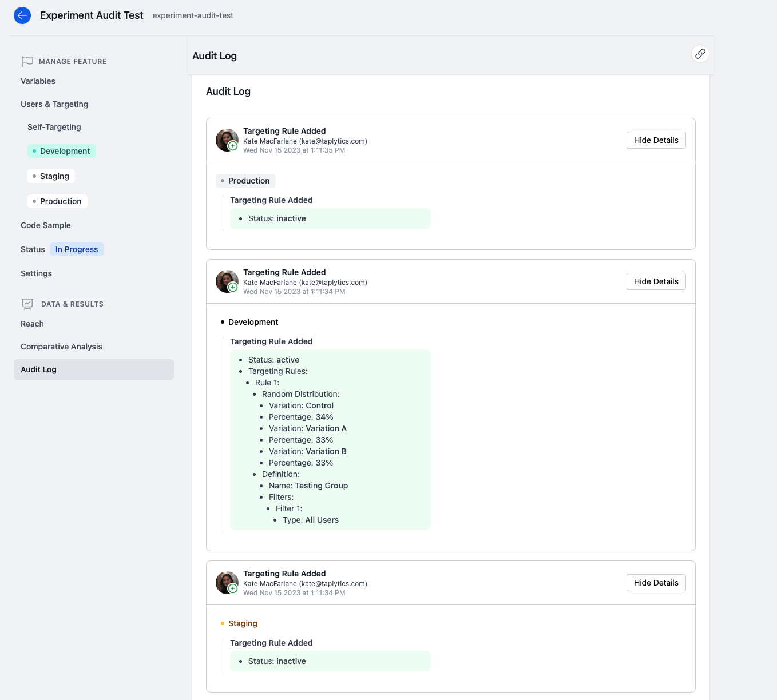
Task: Open the Reach page
Action: pos(32,324)
